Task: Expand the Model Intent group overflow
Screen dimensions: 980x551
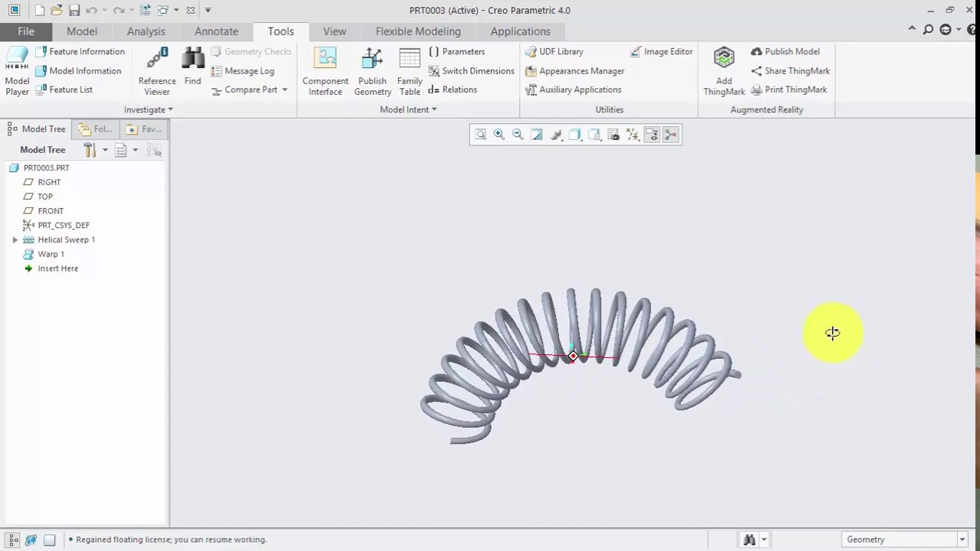Action: click(408, 109)
